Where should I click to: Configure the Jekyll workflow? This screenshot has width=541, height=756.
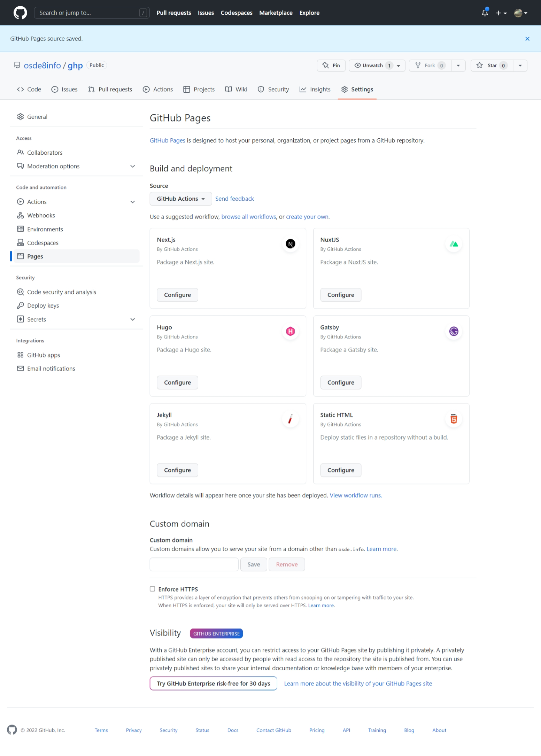pos(177,470)
